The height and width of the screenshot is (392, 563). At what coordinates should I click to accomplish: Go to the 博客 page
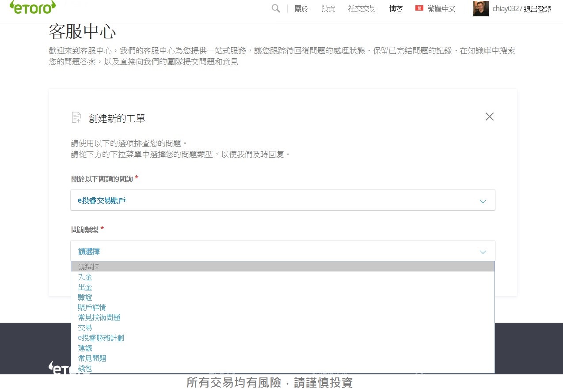coord(396,8)
